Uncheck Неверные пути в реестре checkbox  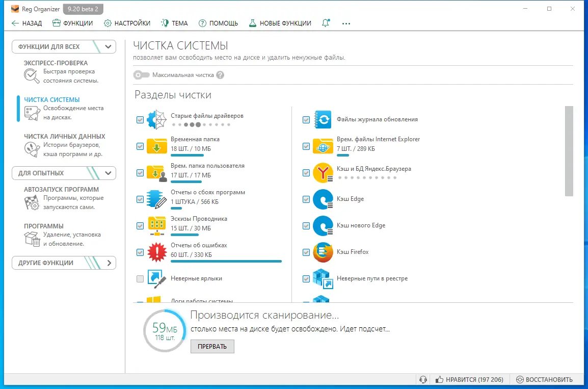coord(306,279)
